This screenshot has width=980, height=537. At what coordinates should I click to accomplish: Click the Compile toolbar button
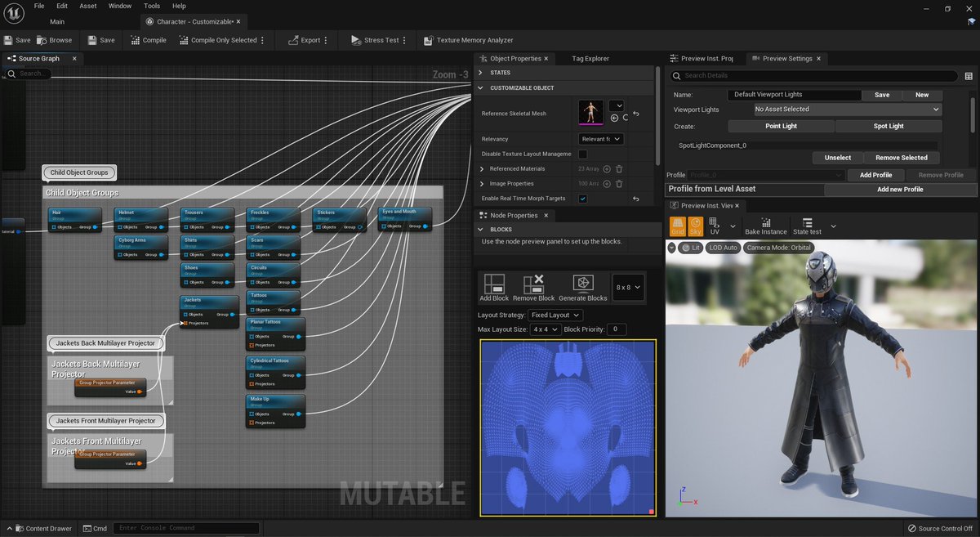148,40
